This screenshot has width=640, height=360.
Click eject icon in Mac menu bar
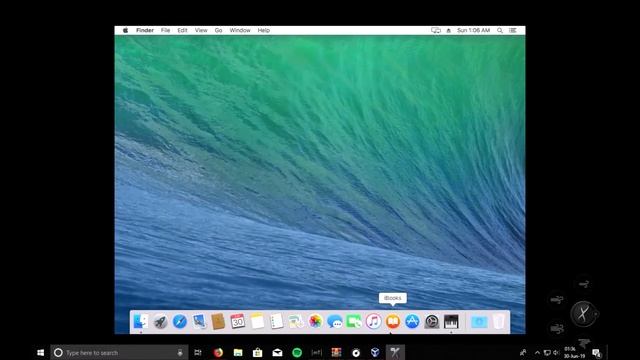pyautogui.click(x=449, y=30)
